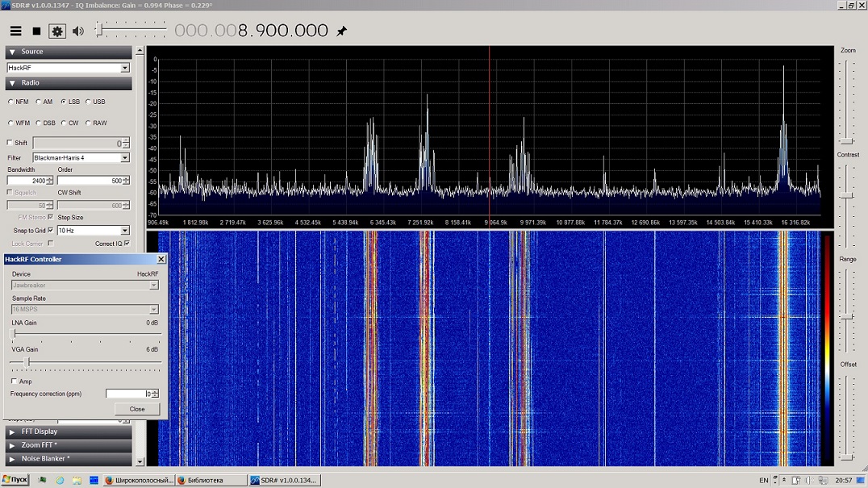Open the gear configuration settings
The height and width of the screenshot is (488, 868).
57,31
